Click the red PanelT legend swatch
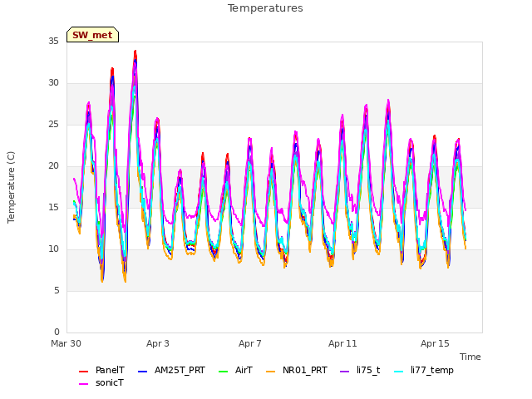Screen dimensions: 532x399 coord(83,372)
